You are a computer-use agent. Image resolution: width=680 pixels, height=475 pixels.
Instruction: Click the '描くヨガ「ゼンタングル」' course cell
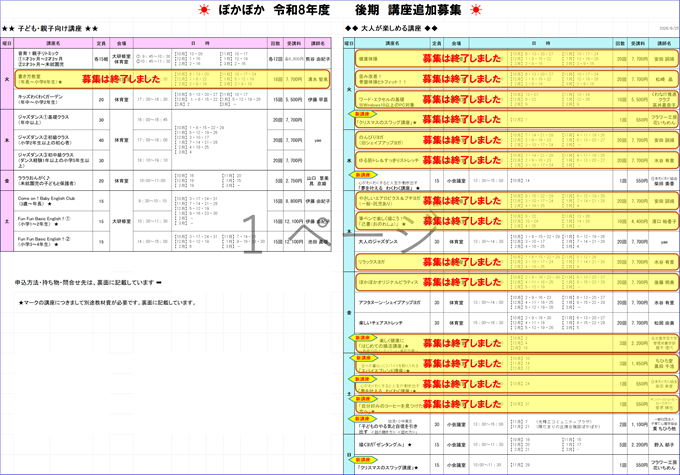(x=392, y=445)
